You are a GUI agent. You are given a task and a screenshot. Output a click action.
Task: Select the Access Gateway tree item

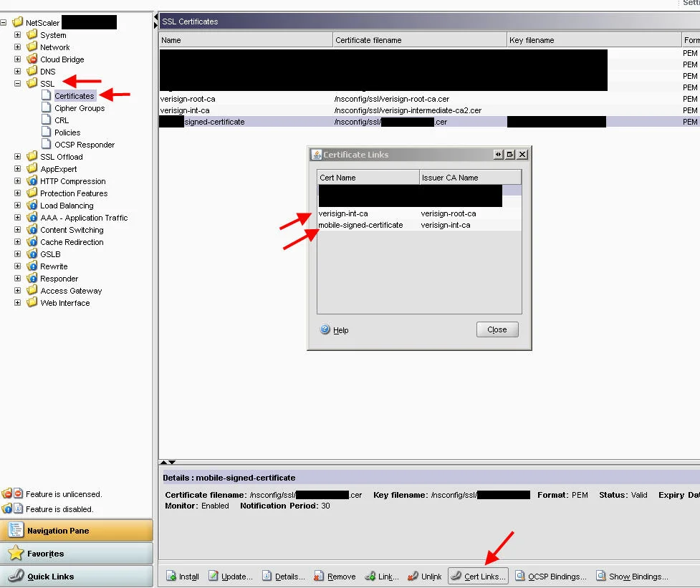(x=71, y=291)
